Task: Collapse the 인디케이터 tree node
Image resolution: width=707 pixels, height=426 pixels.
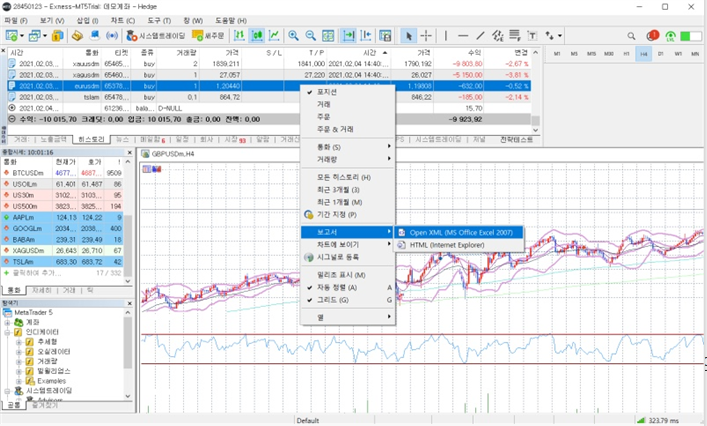Action: [x=7, y=332]
